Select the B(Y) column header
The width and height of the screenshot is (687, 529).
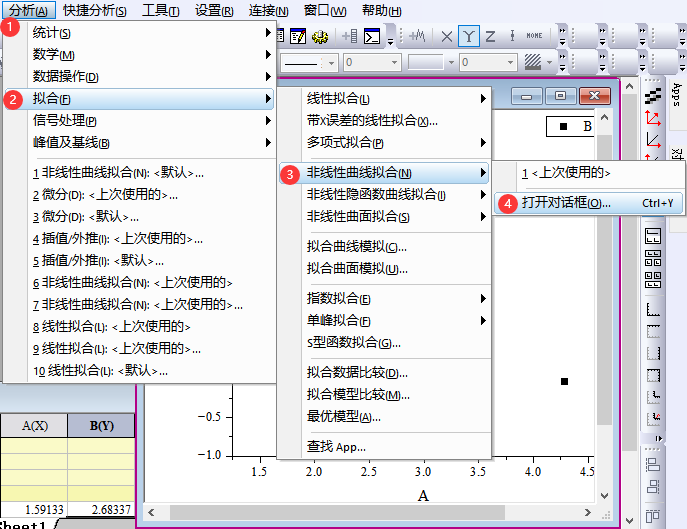[101, 426]
